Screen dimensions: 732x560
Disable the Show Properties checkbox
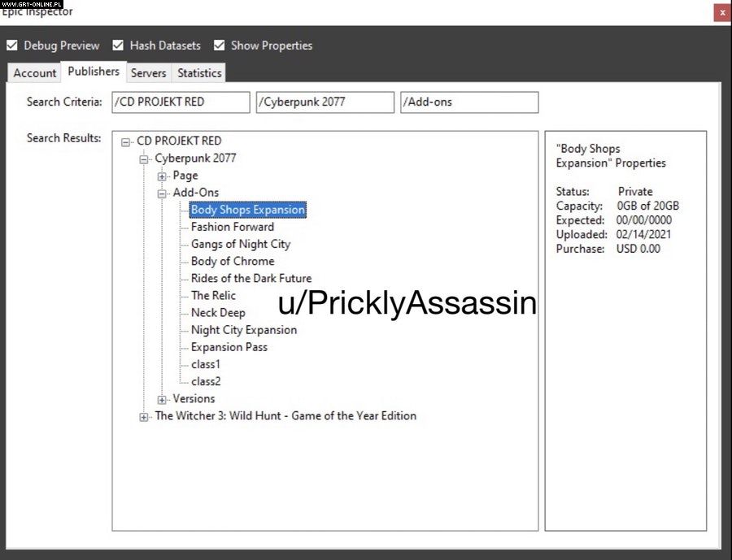(220, 46)
